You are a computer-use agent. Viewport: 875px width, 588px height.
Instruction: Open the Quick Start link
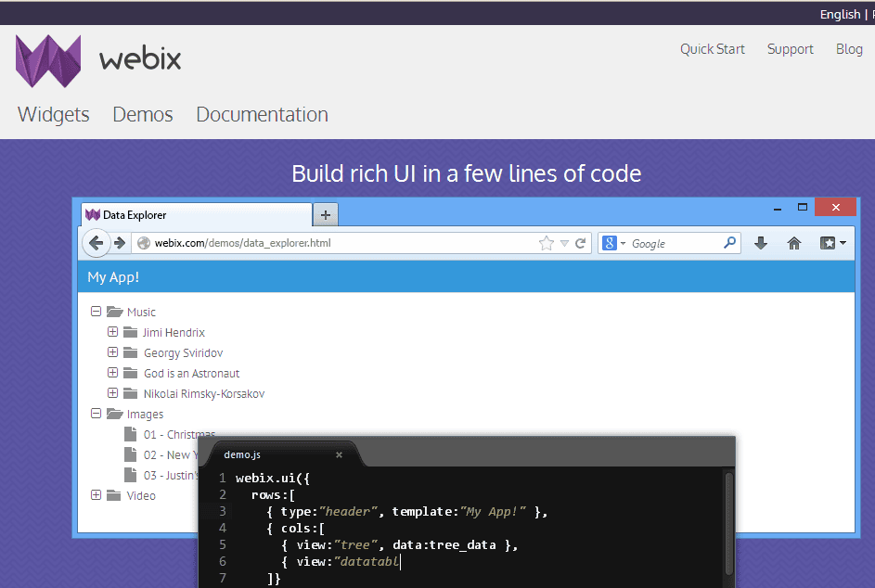pyautogui.click(x=712, y=49)
